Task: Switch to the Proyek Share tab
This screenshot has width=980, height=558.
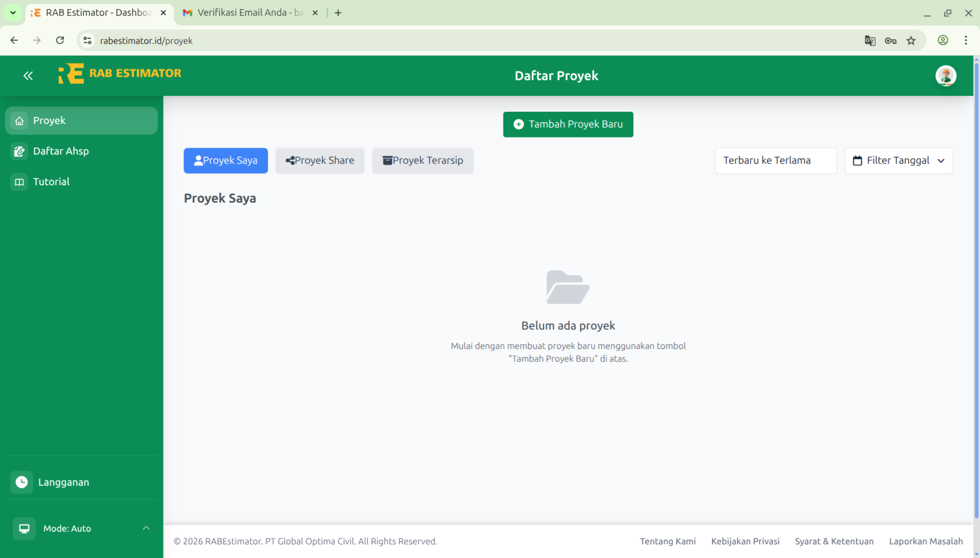Action: (x=320, y=160)
